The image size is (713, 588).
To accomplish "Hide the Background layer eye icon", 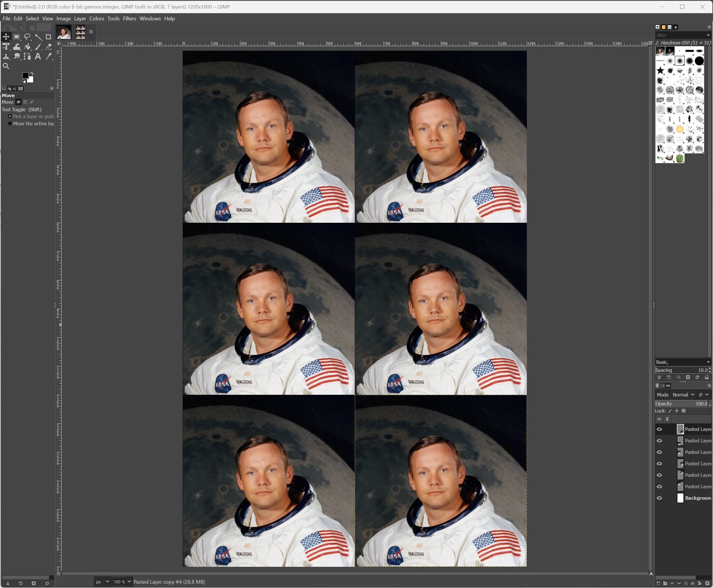I will point(660,498).
